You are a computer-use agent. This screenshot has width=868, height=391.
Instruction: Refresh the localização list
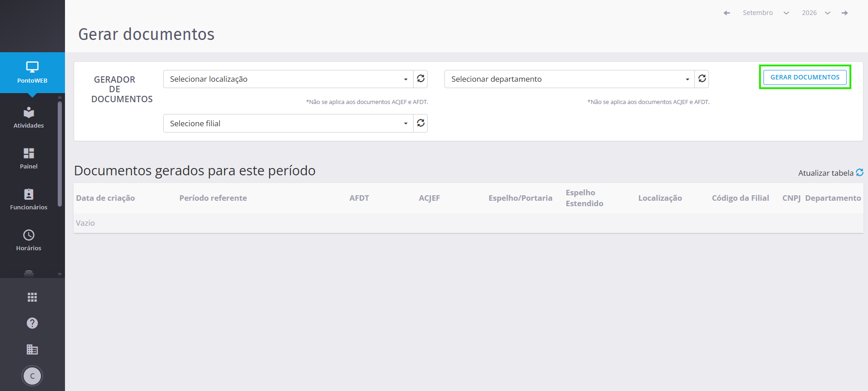click(x=421, y=79)
